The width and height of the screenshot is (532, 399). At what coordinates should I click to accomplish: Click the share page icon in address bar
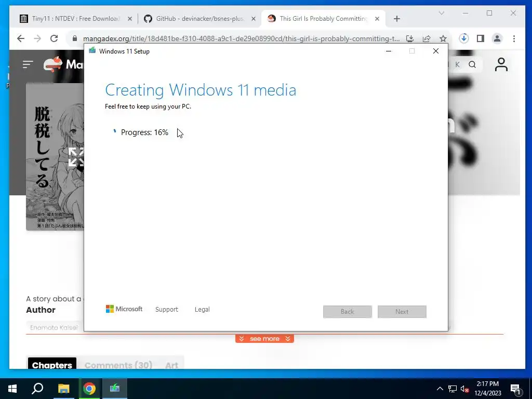pyautogui.click(x=426, y=38)
